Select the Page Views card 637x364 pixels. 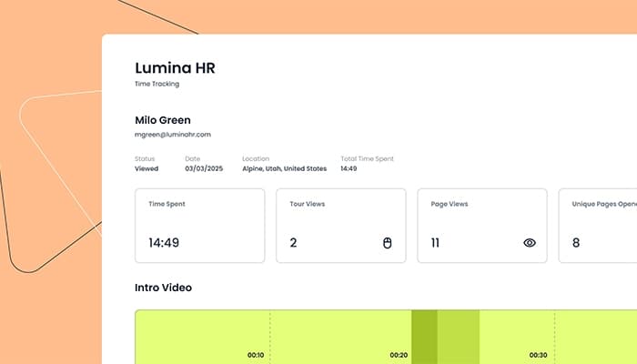pos(481,226)
